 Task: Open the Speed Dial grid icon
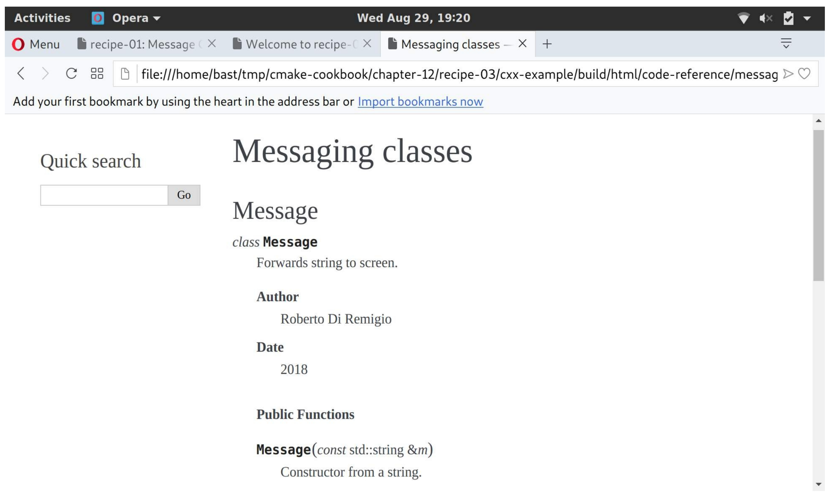coord(97,74)
